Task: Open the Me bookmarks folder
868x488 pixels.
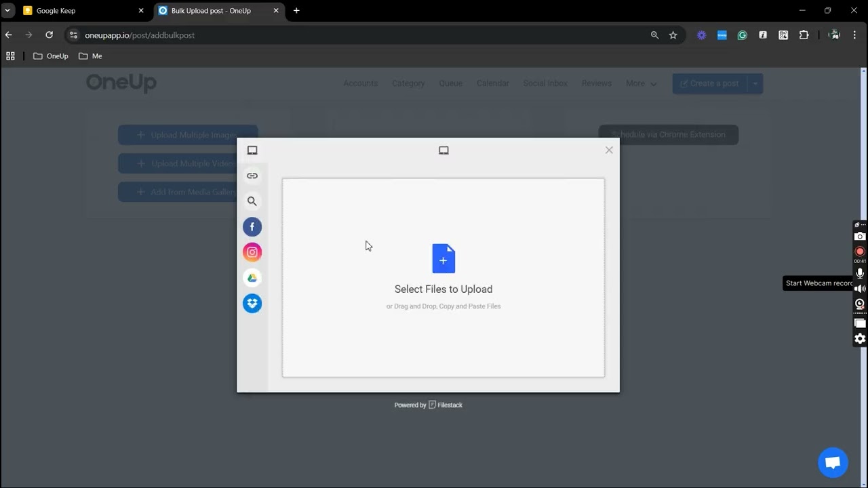Action: [x=90, y=56]
